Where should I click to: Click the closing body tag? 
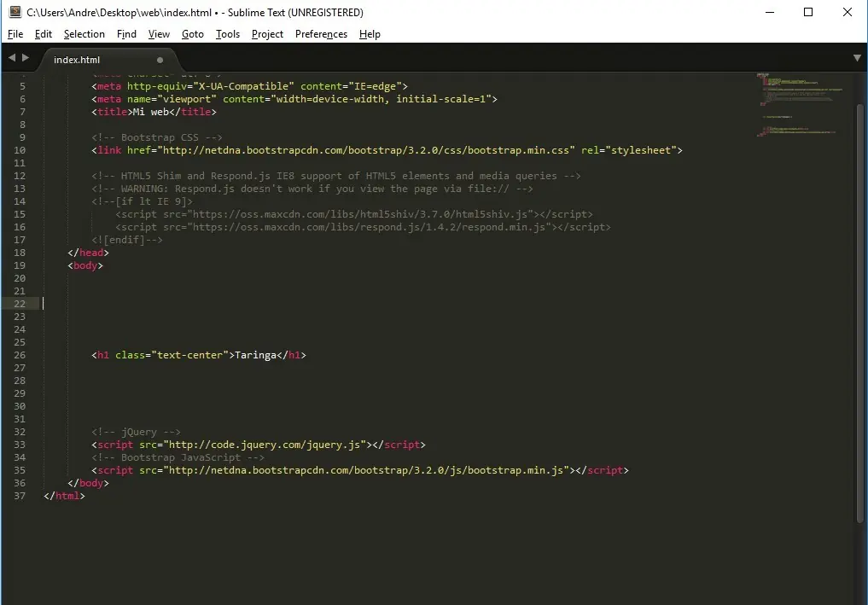coord(88,483)
